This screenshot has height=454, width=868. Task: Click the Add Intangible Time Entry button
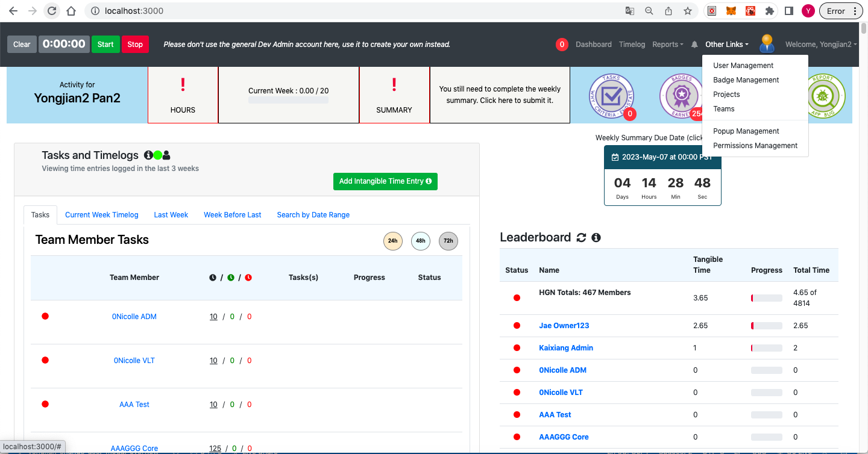click(x=385, y=181)
